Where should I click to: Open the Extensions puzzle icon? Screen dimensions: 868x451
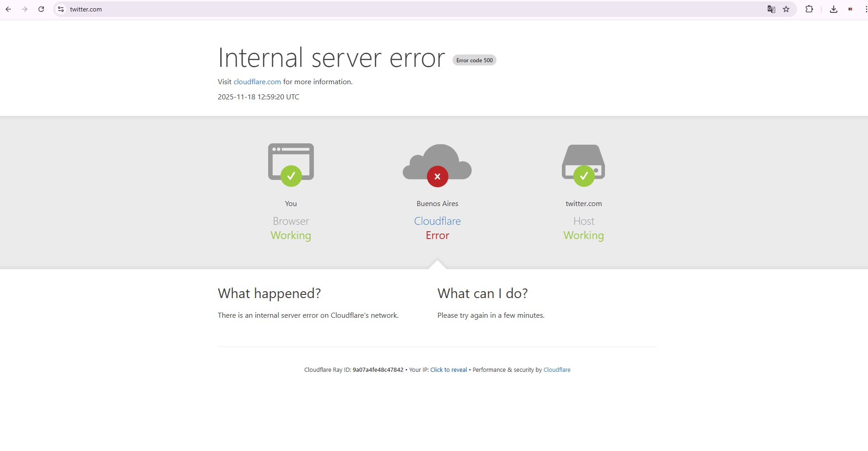(x=809, y=9)
